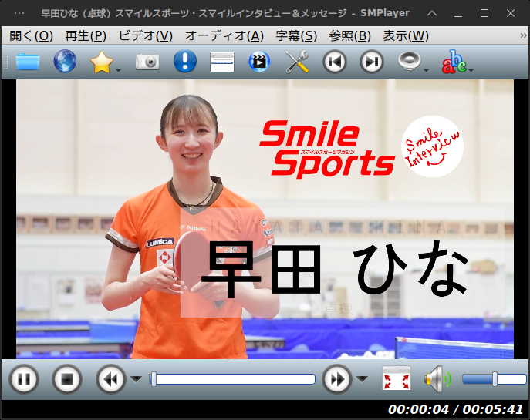Viewport: 530px width, 420px height.
Task: Open favorites with the star icon
Action: pos(101,62)
